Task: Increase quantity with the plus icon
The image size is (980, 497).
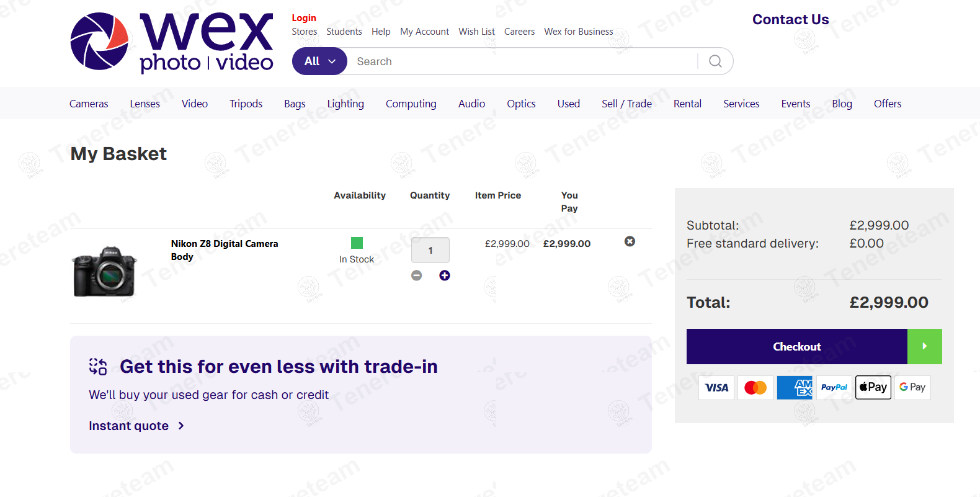Action: (x=445, y=275)
